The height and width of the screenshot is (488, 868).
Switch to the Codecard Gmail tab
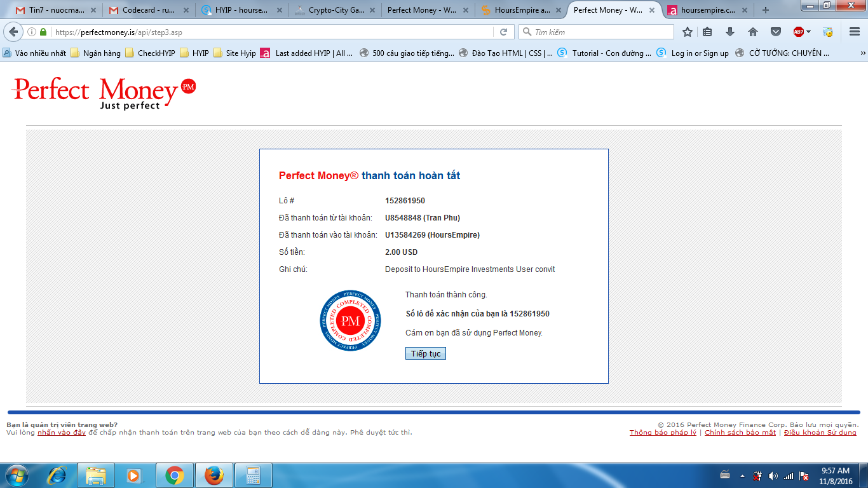tap(149, 10)
